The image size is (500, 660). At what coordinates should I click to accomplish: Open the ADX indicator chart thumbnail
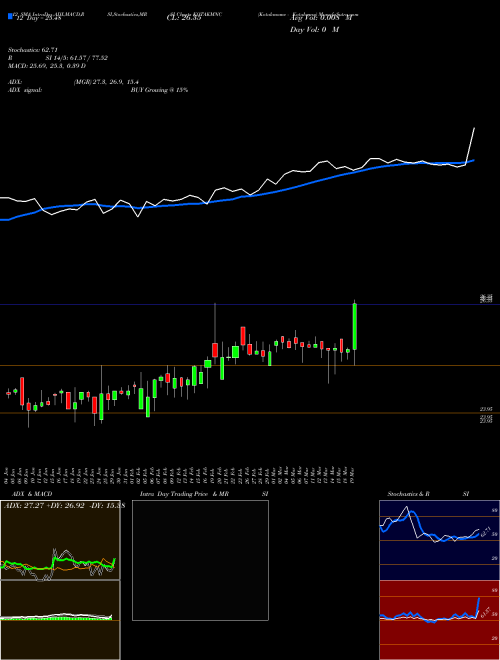click(60, 540)
